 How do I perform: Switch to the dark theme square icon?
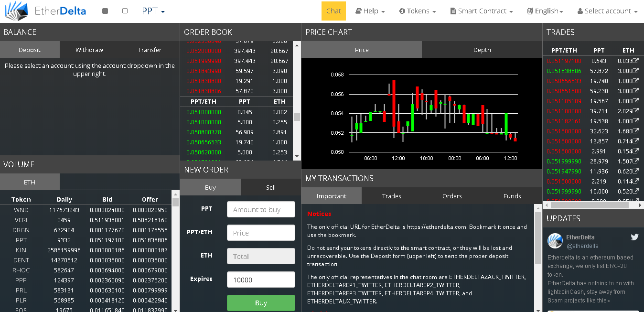(105, 11)
